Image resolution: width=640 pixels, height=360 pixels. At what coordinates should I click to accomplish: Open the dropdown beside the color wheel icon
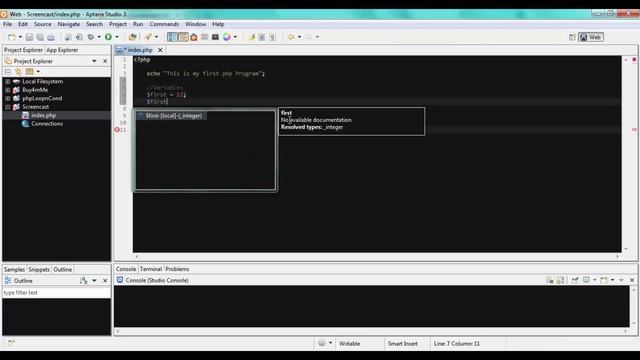click(235, 37)
